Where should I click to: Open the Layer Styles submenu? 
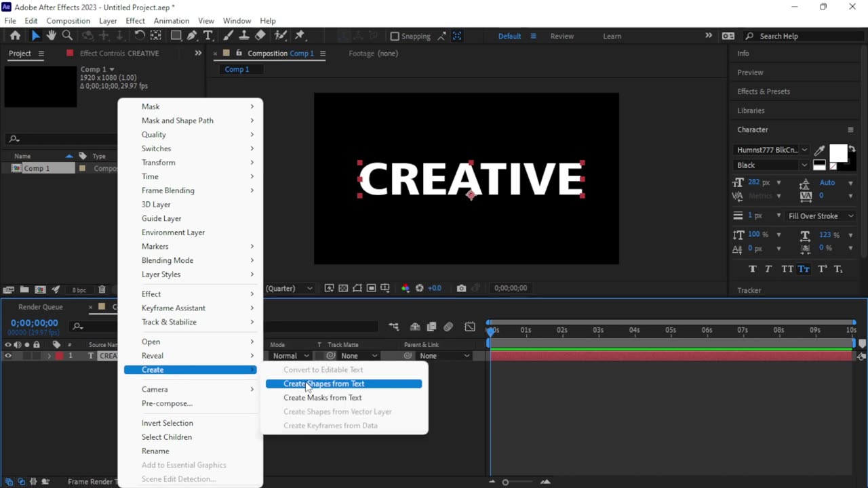[x=190, y=274]
